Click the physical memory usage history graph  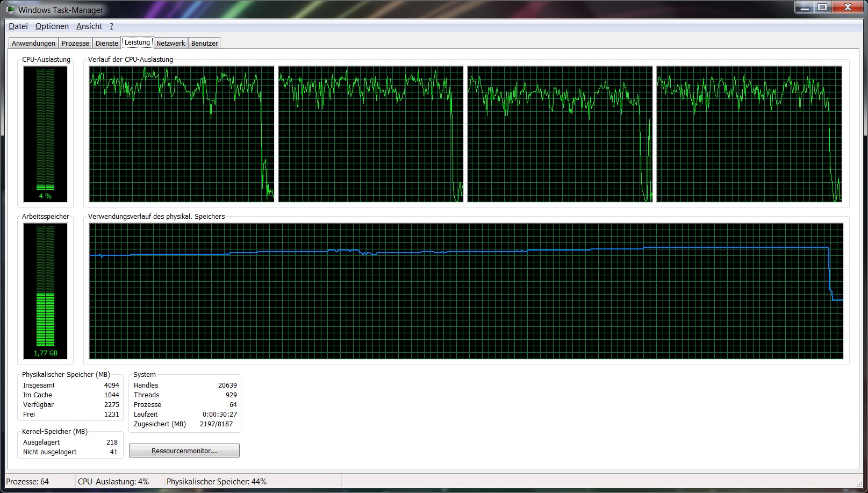tap(466, 291)
